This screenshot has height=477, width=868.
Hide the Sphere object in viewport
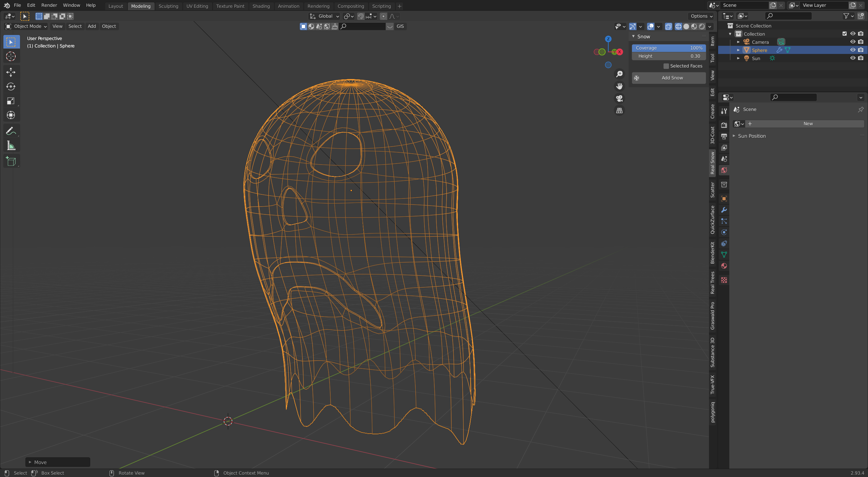click(x=852, y=50)
